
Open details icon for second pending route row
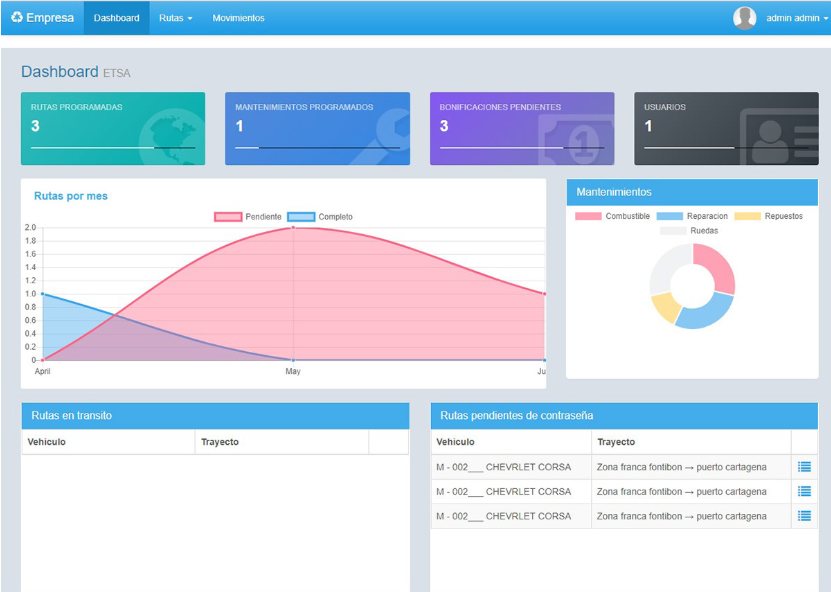tap(804, 492)
